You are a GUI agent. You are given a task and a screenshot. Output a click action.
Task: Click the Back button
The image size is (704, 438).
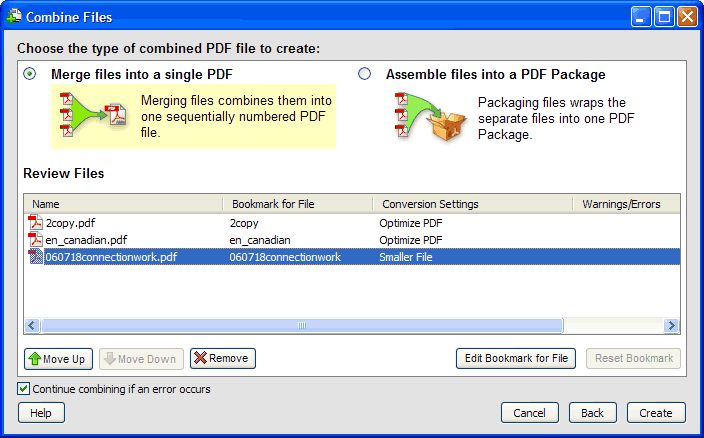[x=593, y=413]
